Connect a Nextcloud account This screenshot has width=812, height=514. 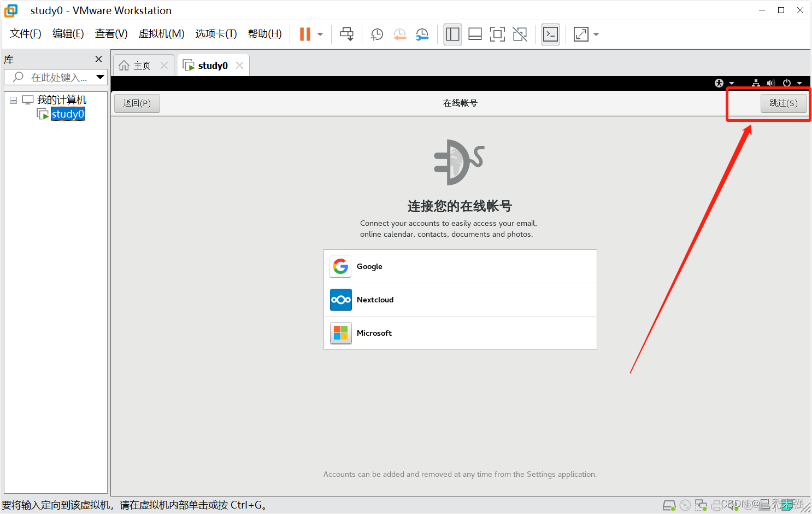(x=460, y=300)
